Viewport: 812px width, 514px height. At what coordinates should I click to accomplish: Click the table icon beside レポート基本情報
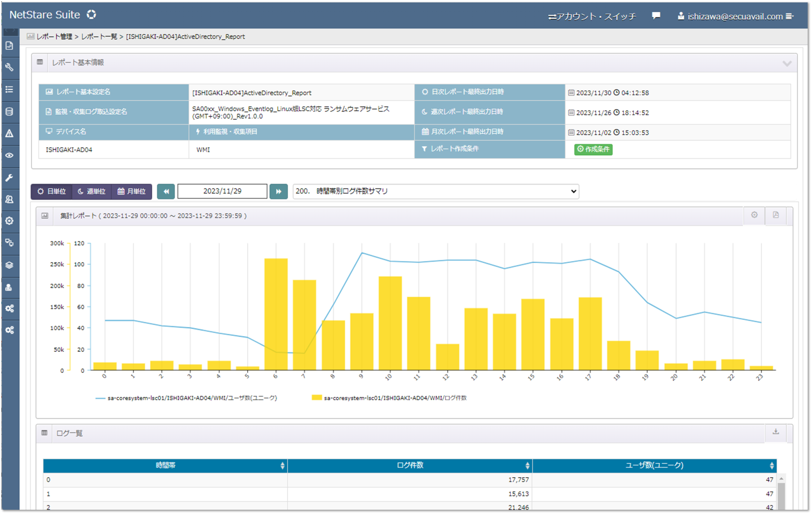click(x=40, y=62)
